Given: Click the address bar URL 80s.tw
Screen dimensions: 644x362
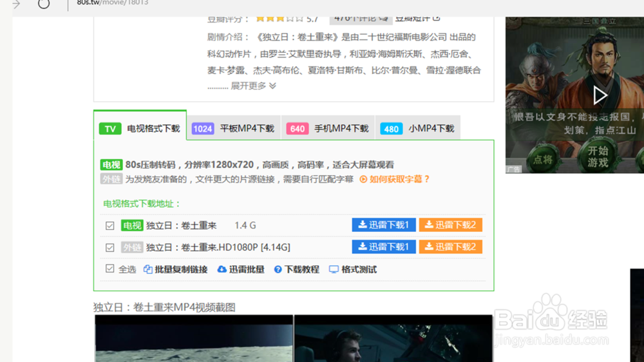Looking at the screenshot, I should point(113,3).
